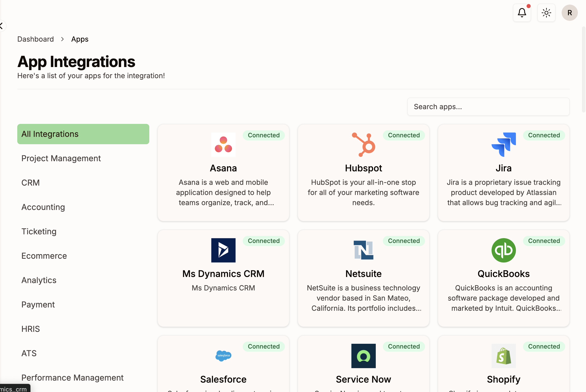Open the Ms Dynamics CRM icon
The image size is (586, 392).
(x=223, y=250)
